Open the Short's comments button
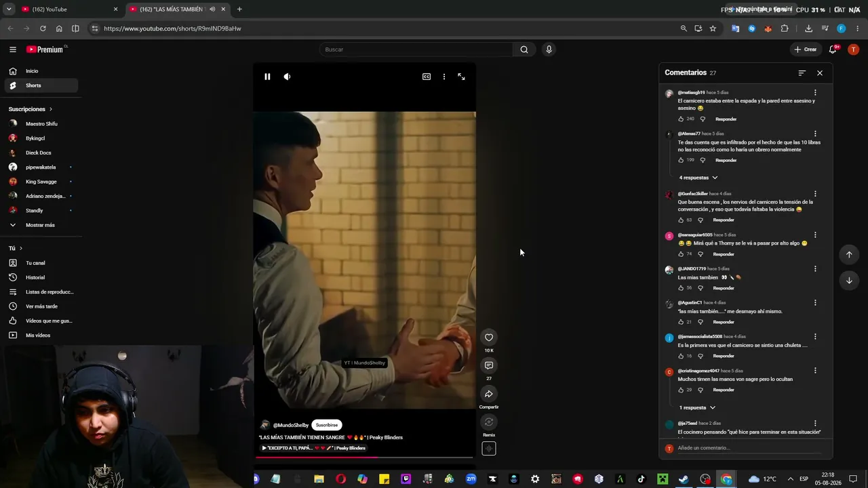This screenshot has height=488, width=868. 489,366
